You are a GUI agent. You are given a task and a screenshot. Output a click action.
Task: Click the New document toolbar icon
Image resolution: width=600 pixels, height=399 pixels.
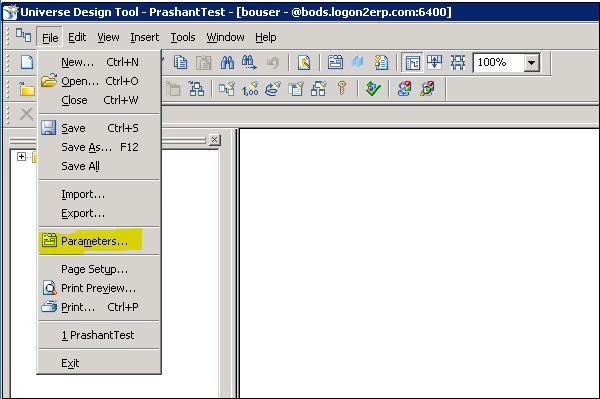point(27,62)
